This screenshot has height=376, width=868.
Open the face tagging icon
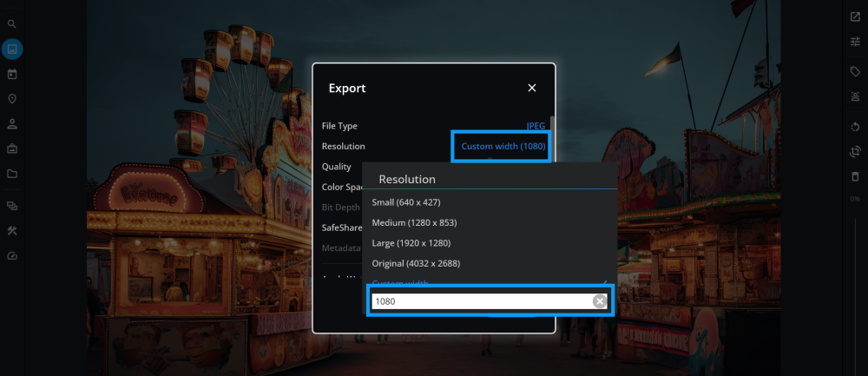[x=855, y=96]
